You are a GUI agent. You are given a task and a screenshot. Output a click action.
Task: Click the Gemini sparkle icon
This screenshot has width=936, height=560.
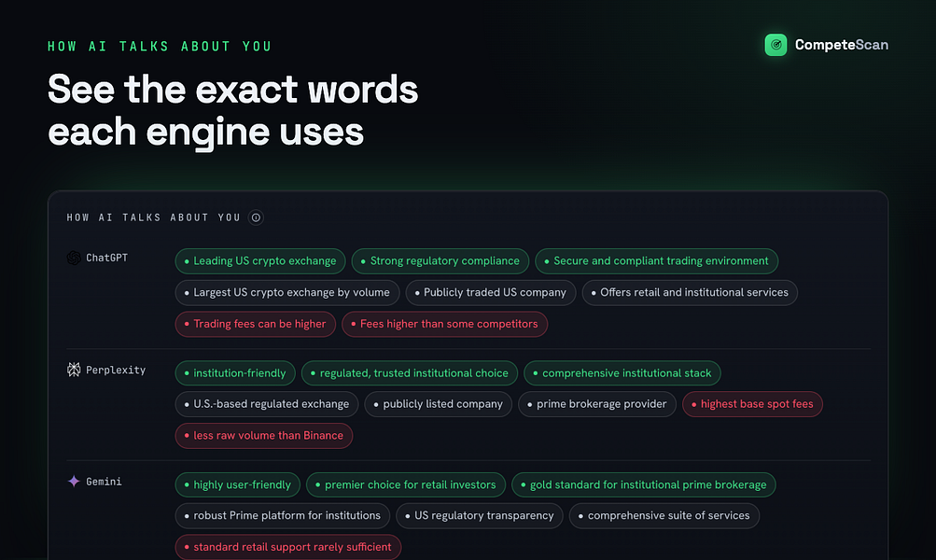click(x=74, y=482)
